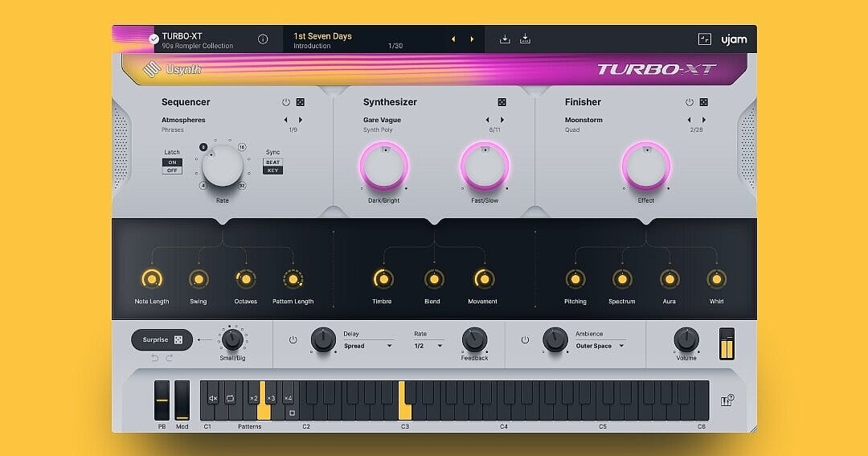Open the Atmospheres phrases menu
Screen dimensions: 868x456
(183, 120)
